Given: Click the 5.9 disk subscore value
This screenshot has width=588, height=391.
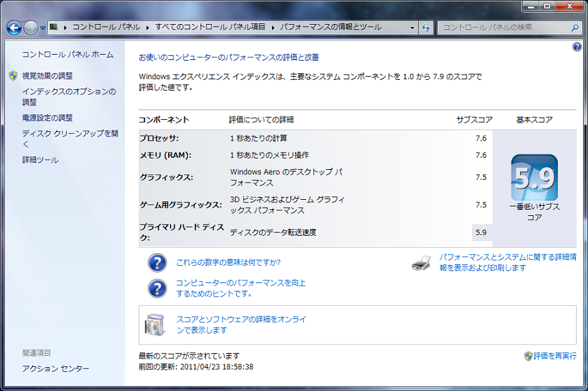Looking at the screenshot, I should tap(481, 232).
